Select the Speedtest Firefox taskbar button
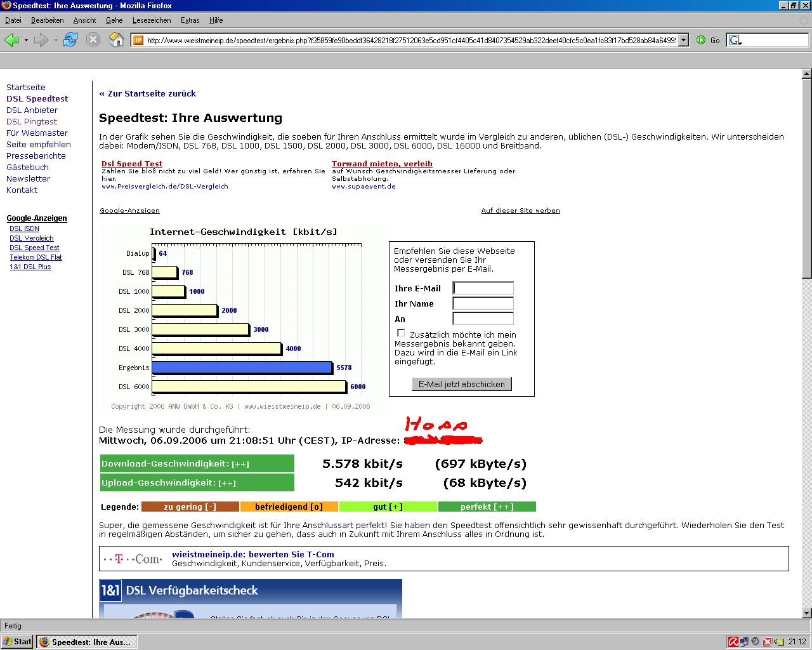812x650 pixels. point(86,642)
